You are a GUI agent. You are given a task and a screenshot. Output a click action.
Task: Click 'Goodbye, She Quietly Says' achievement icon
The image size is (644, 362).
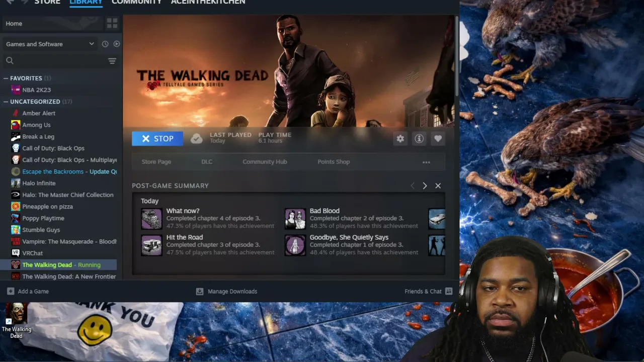pos(295,245)
